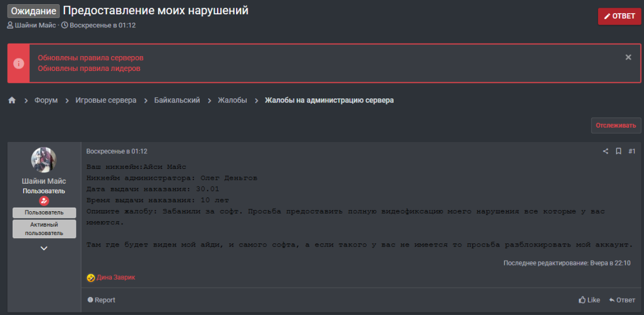Click the alert info icon in the red banner
This screenshot has width=644, height=315.
pos(19,63)
